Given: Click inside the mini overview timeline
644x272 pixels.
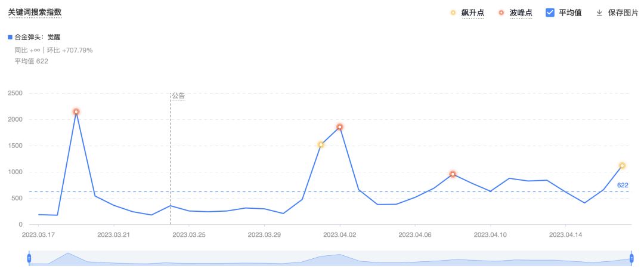Looking at the screenshot, I should pos(328,258).
